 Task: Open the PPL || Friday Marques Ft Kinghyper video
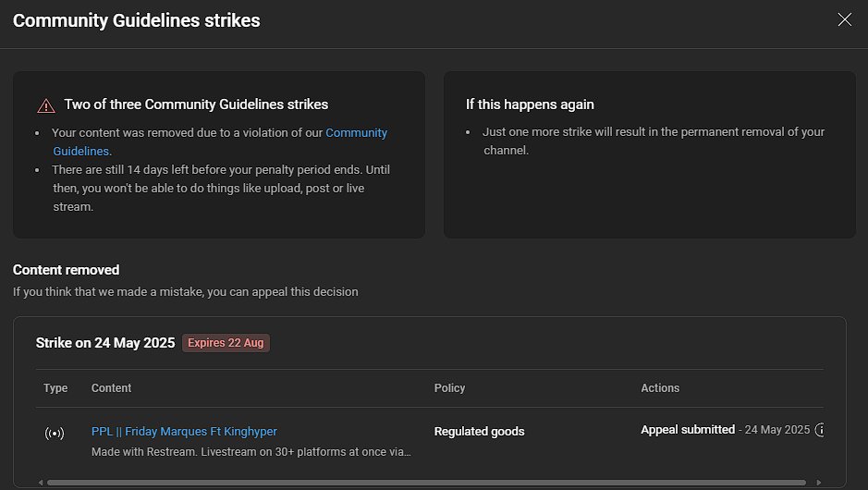click(184, 432)
